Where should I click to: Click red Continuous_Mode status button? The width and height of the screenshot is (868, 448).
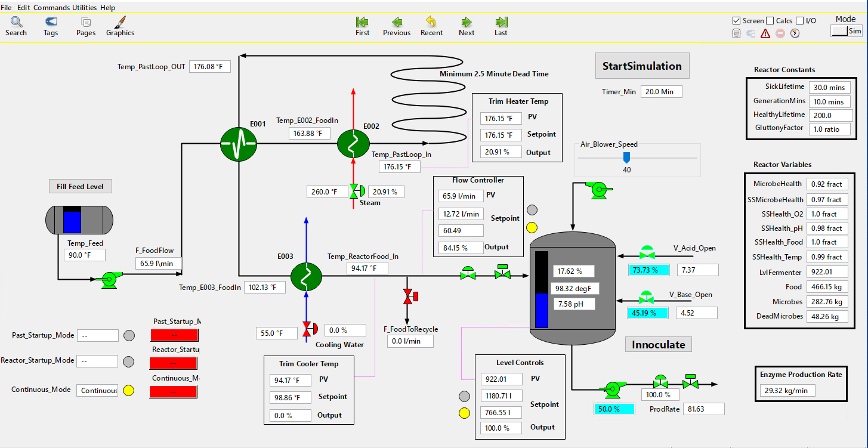pos(174,392)
